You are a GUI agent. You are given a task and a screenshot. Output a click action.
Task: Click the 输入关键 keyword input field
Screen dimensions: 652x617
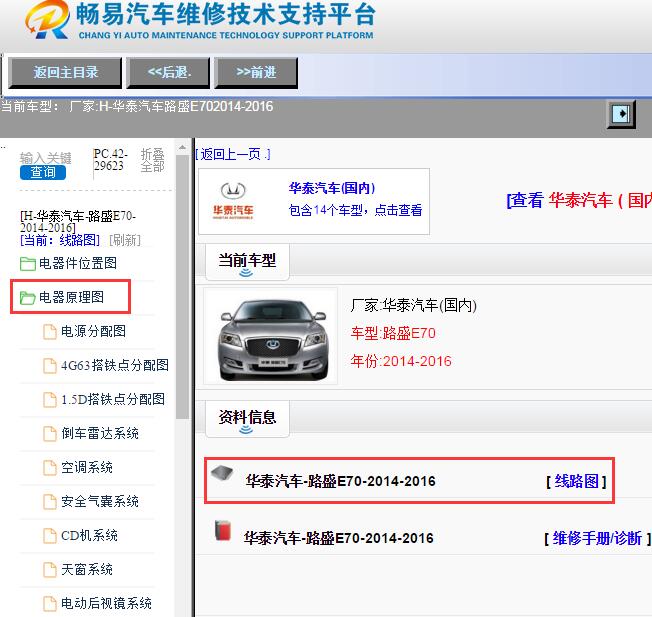point(46,158)
